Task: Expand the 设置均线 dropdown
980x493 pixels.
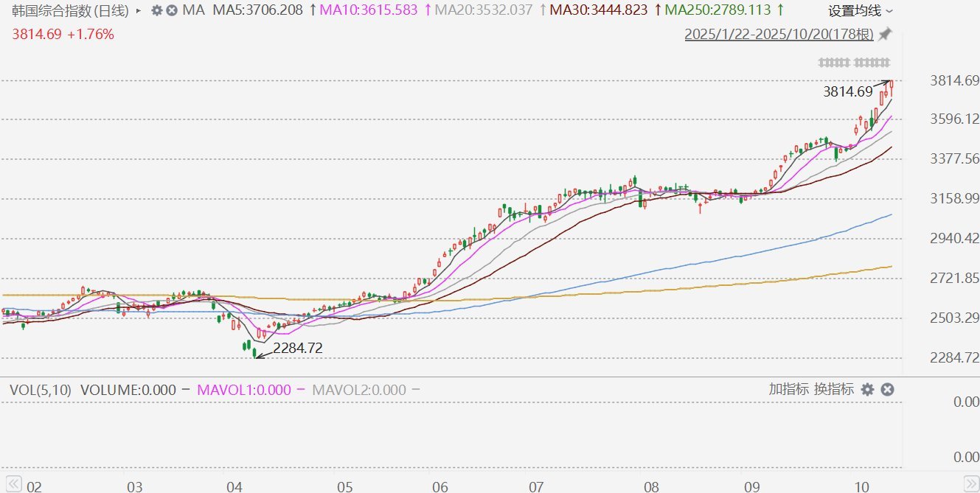Action: tap(860, 11)
